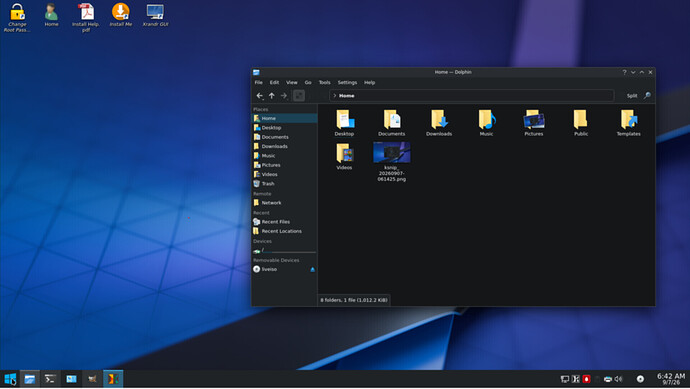The image size is (690, 389).
Task: Go forward using the toolbar forward arrow
Action: 284,95
